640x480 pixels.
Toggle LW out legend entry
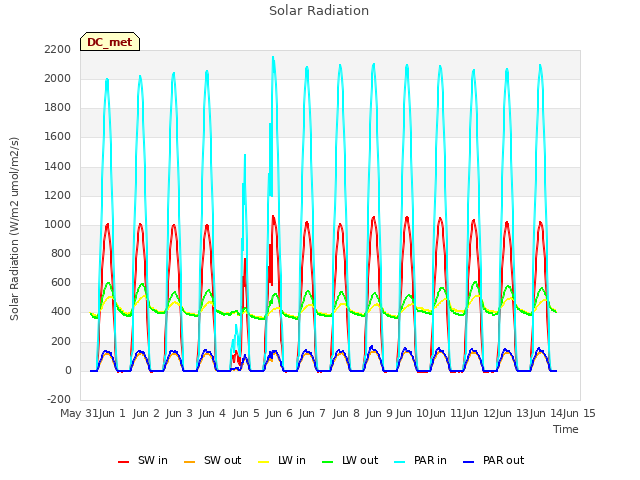click(x=350, y=460)
